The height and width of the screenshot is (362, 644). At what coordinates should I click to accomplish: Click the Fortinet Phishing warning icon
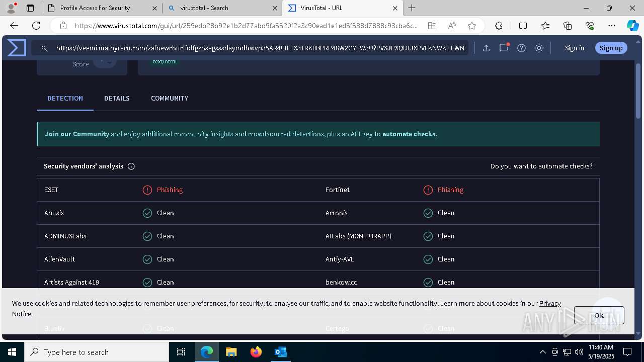pos(428,190)
